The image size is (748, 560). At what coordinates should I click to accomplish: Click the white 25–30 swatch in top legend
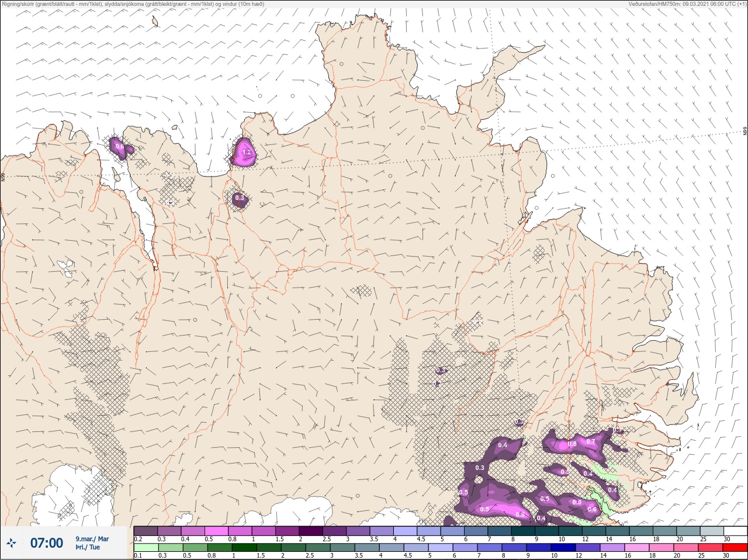point(735,531)
